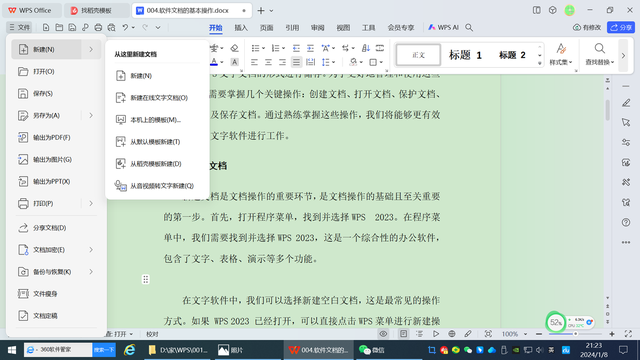The image size is (640, 360).
Task: Open line spacing dropdown
Action: tap(333, 62)
